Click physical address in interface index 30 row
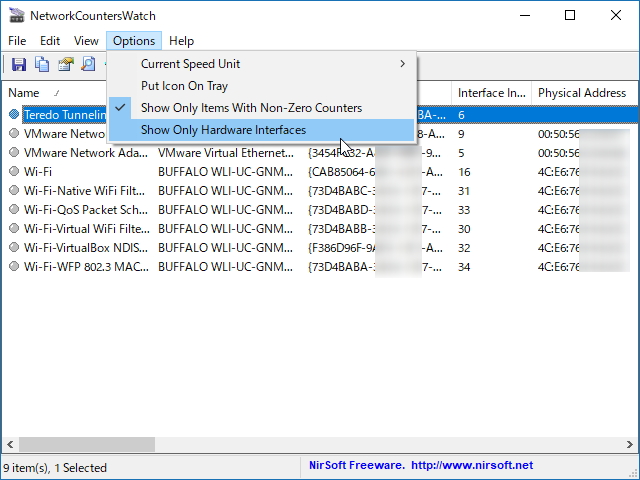This screenshot has width=640, height=480. 584,229
